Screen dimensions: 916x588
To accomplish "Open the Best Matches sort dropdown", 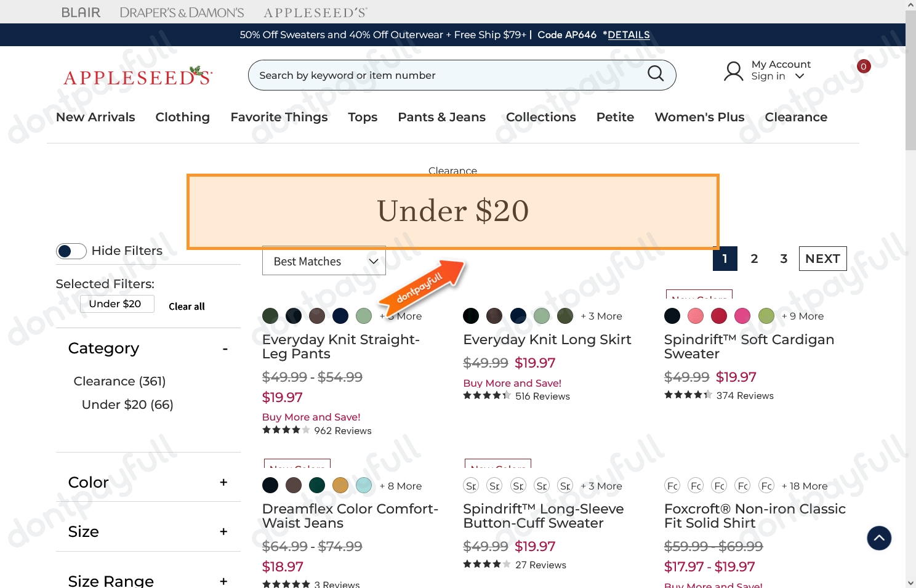I will coord(324,261).
